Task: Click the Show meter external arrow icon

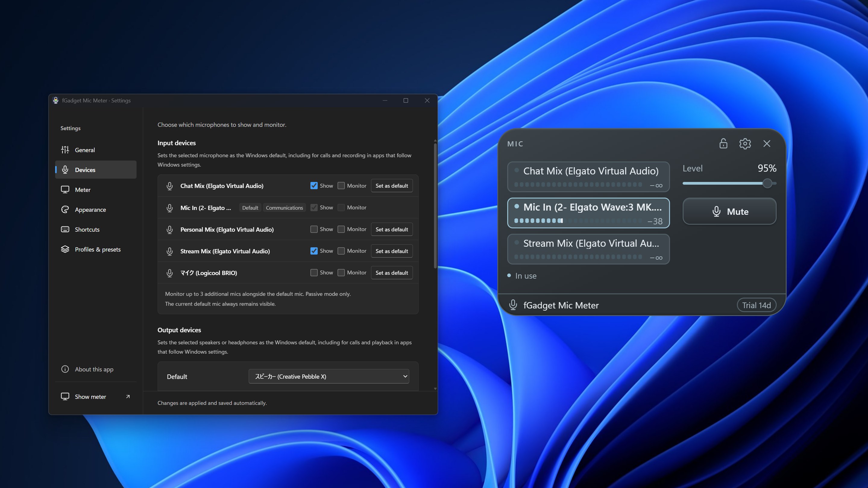Action: (x=128, y=396)
